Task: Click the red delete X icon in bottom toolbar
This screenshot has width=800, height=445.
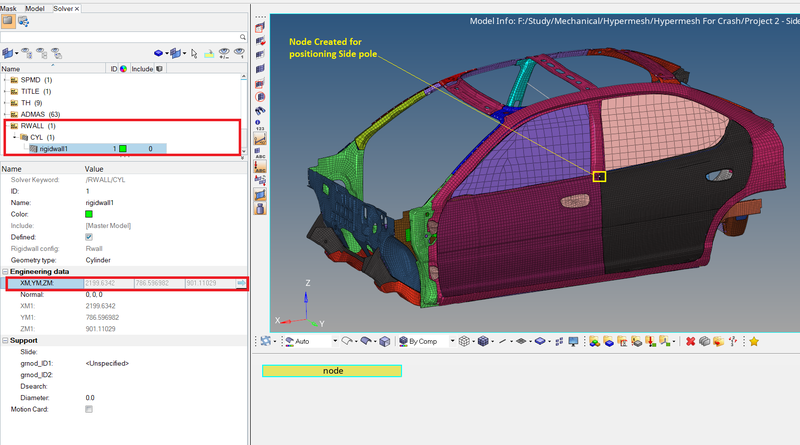Action: click(x=691, y=341)
